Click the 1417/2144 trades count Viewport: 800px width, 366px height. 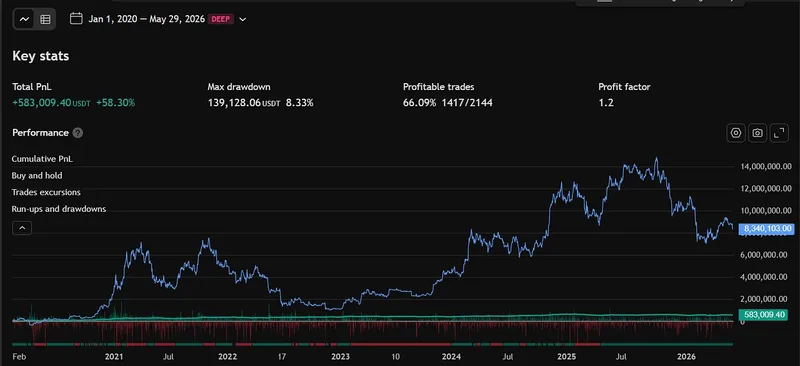(x=467, y=103)
